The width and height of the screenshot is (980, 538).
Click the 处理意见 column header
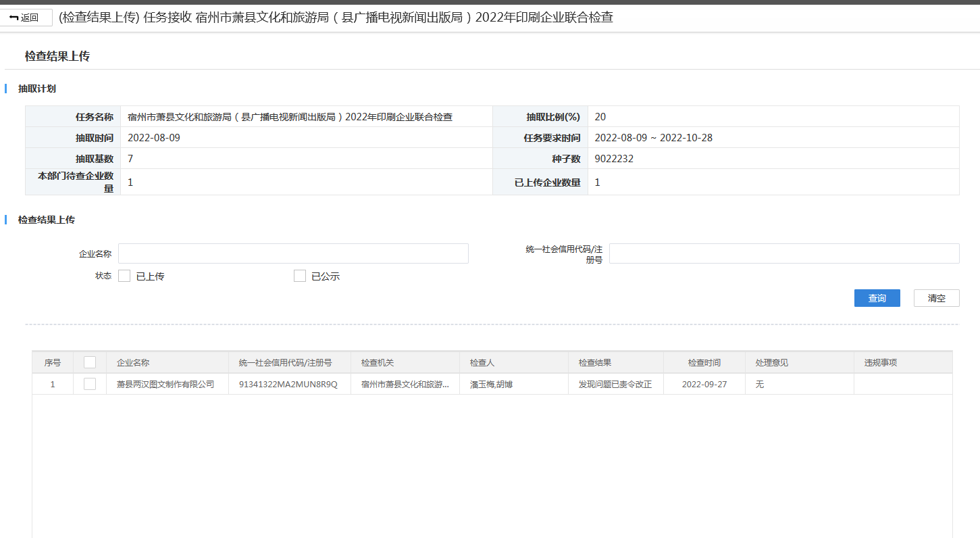pyautogui.click(x=772, y=363)
